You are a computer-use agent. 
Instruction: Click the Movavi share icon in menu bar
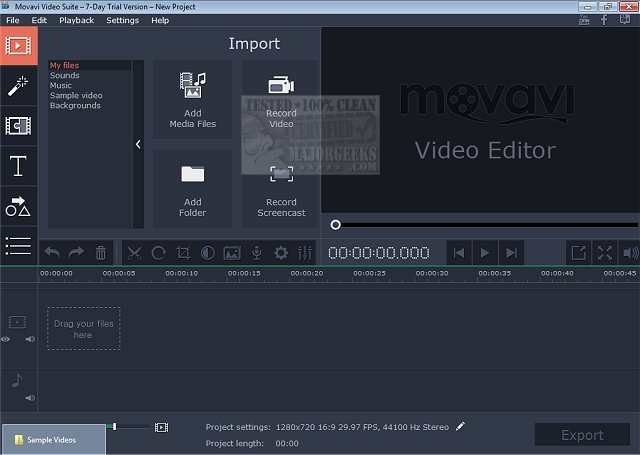point(625,20)
